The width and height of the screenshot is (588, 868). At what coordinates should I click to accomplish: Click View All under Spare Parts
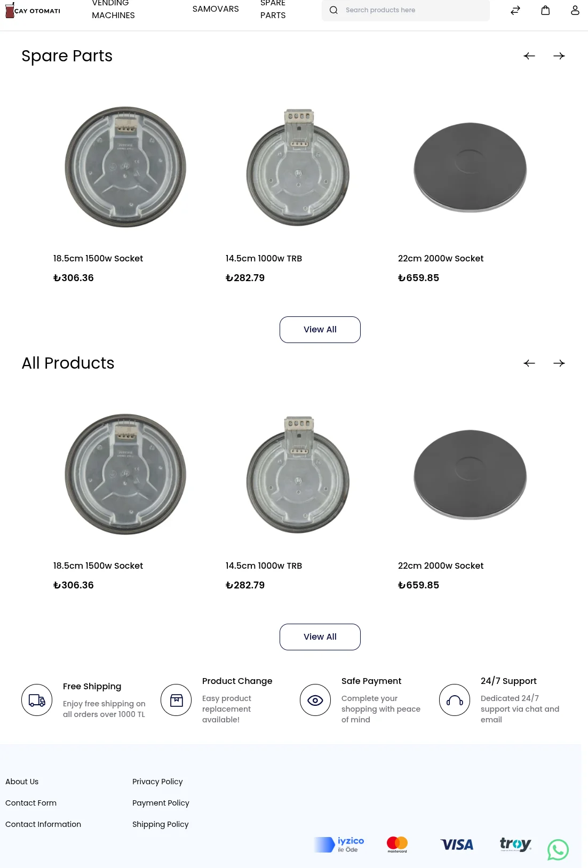pos(320,330)
